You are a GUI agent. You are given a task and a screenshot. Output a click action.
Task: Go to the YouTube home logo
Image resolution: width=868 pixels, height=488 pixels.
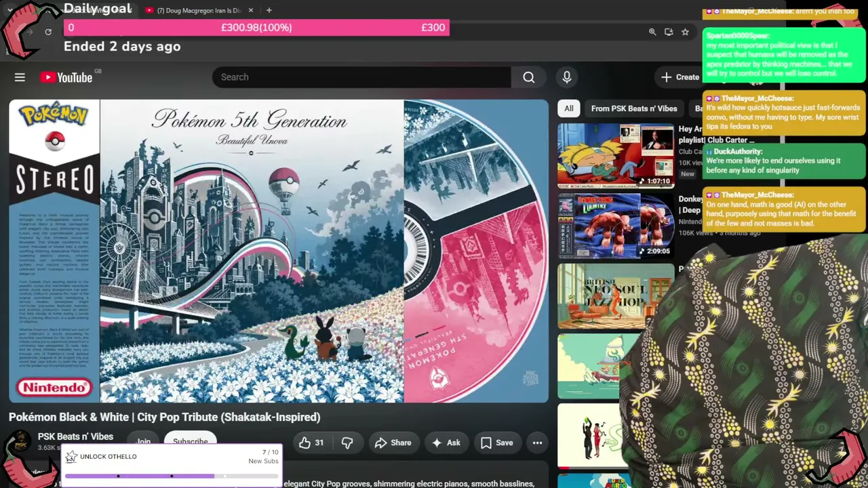click(66, 77)
